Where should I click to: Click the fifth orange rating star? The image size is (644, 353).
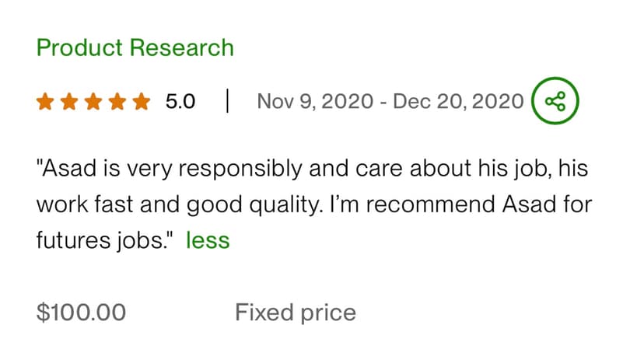click(x=141, y=102)
